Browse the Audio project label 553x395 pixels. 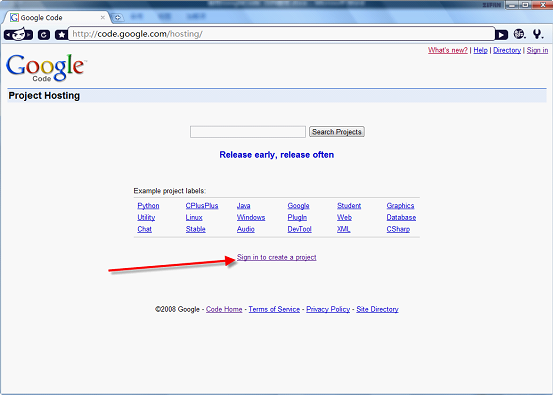[245, 229]
